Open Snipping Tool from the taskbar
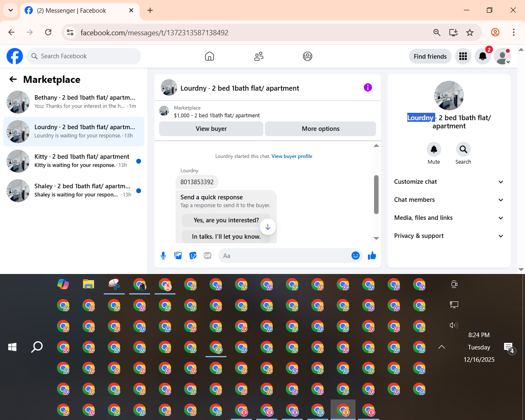The width and height of the screenshot is (525, 420). [114, 284]
